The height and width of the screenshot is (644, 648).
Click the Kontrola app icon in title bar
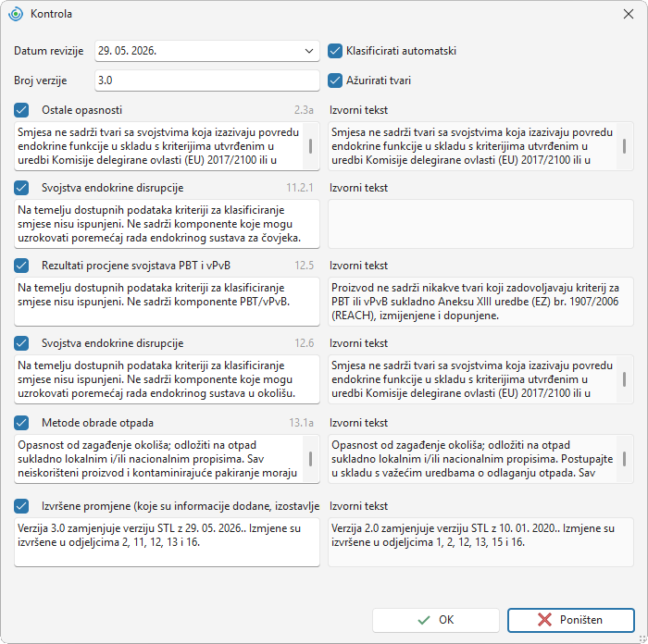coord(16,14)
